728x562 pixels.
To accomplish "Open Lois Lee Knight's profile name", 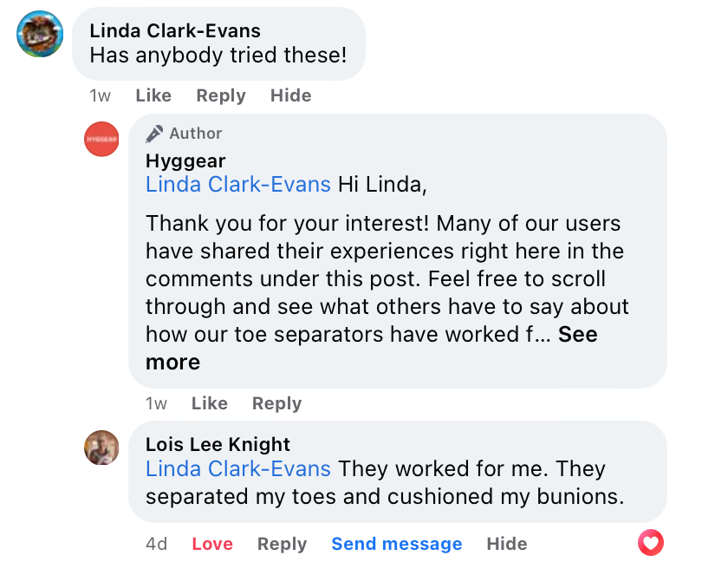I will [x=218, y=444].
